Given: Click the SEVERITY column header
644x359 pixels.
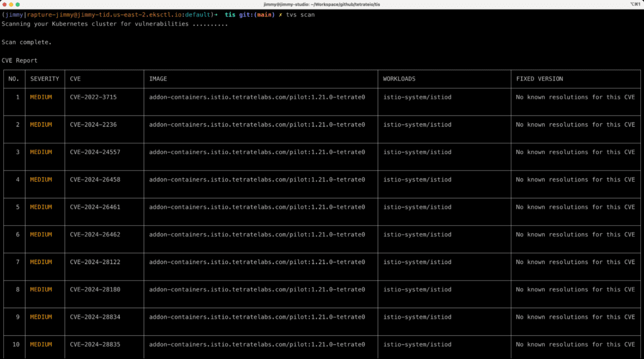Looking at the screenshot, I should 45,79.
